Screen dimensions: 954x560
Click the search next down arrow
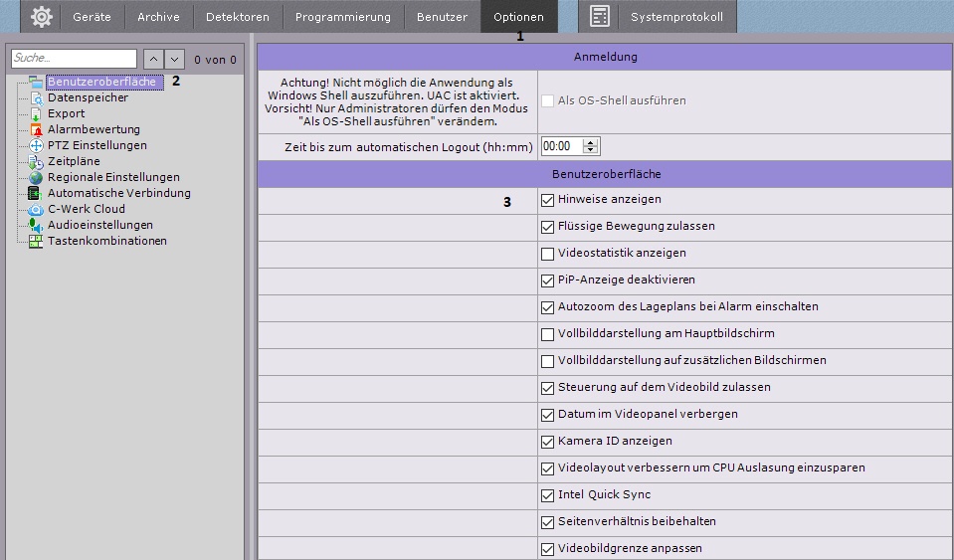click(x=175, y=60)
